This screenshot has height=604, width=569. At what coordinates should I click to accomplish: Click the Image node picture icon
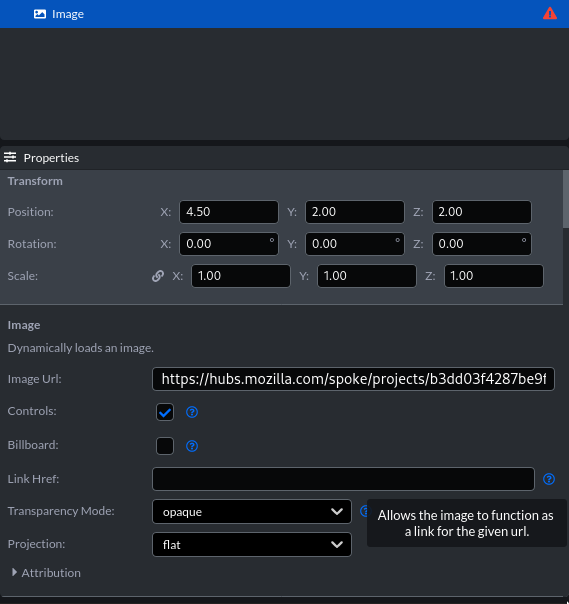coord(40,14)
